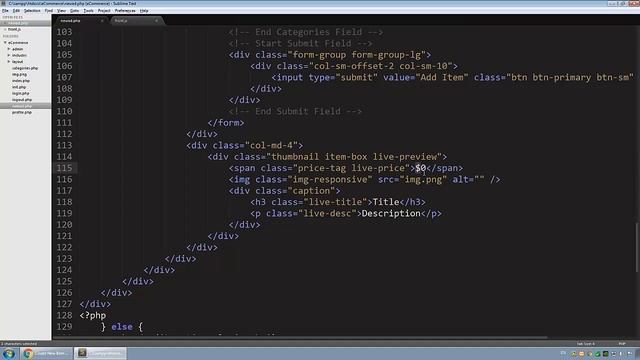
Task: Switch to the front.js editor tab
Action: pos(136,20)
